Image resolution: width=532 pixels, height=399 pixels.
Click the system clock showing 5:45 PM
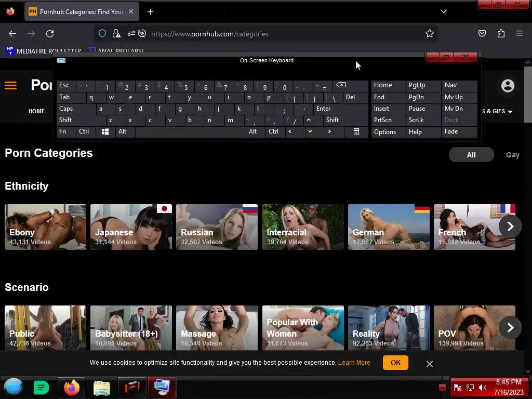coord(509,382)
